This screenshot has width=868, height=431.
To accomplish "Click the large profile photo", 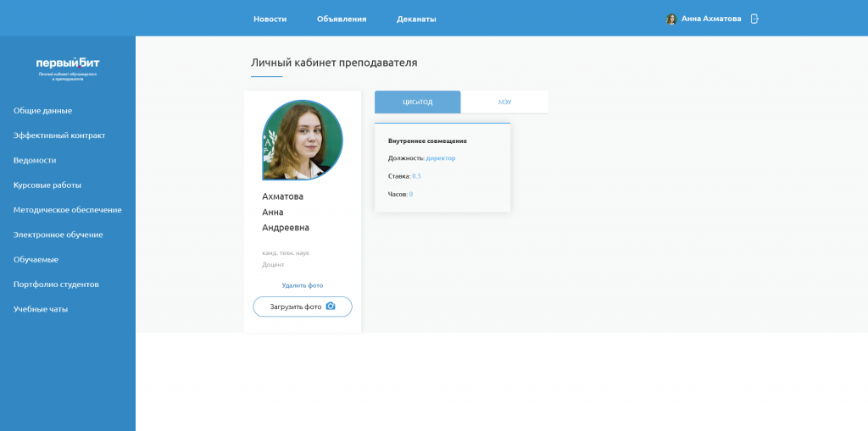I will (x=303, y=140).
